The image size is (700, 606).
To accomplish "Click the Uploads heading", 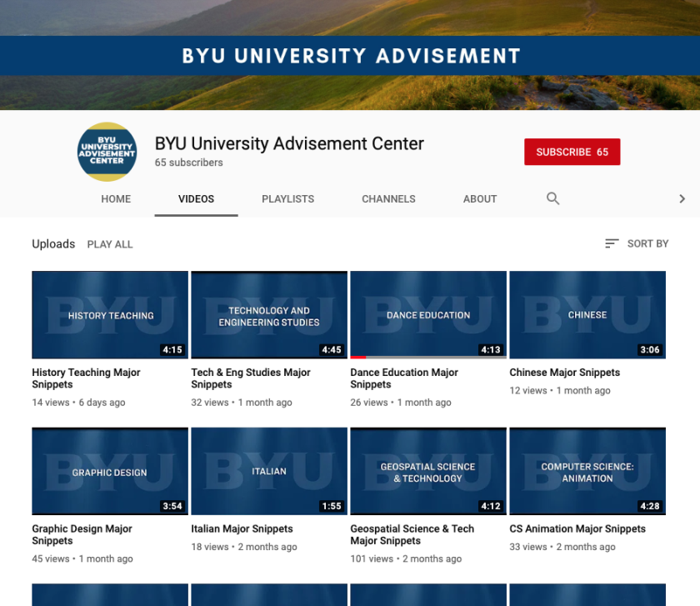I will [x=53, y=244].
